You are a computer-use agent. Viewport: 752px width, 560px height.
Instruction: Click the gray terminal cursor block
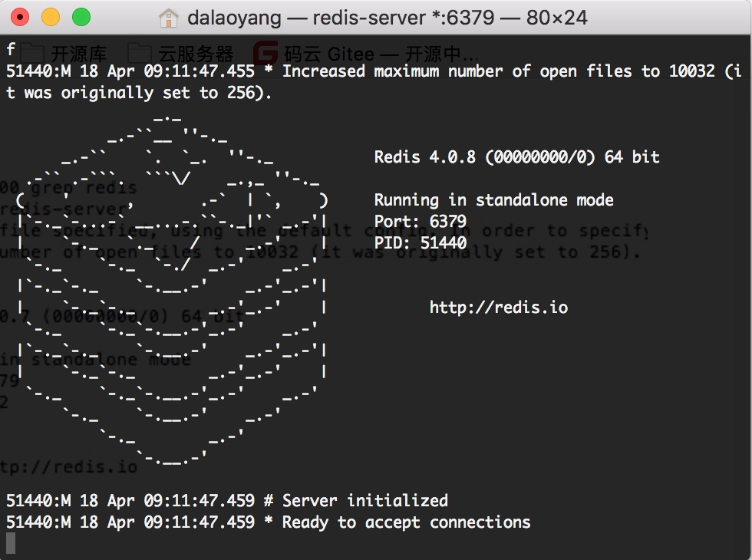click(11, 543)
